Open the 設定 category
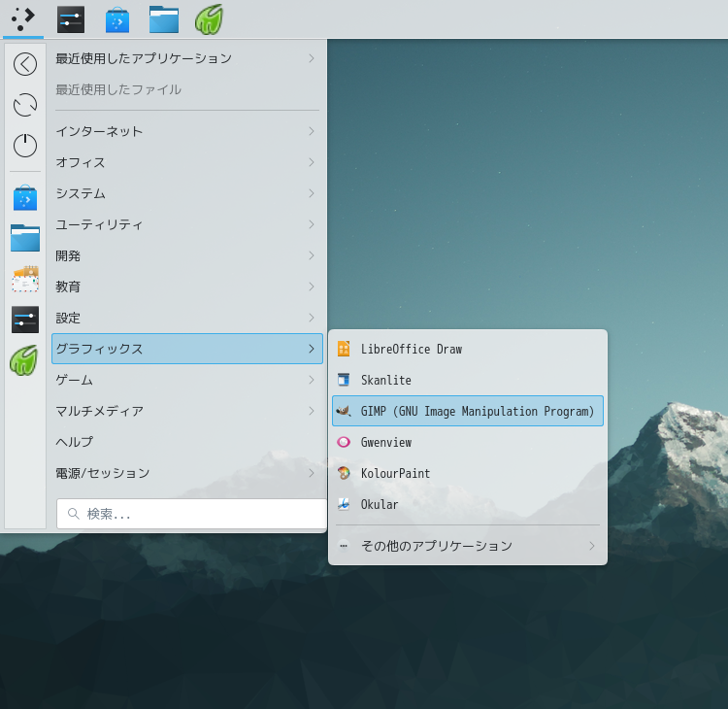 (187, 318)
